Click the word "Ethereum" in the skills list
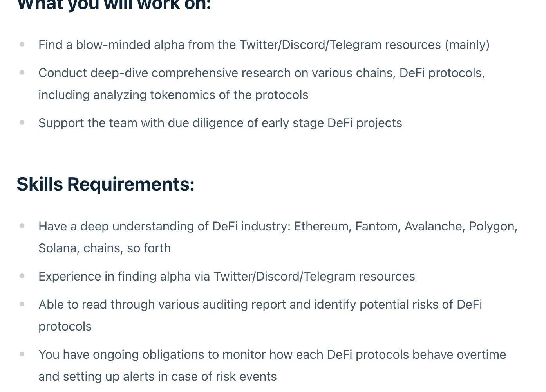This screenshot has width=546, height=392. tap(321, 226)
